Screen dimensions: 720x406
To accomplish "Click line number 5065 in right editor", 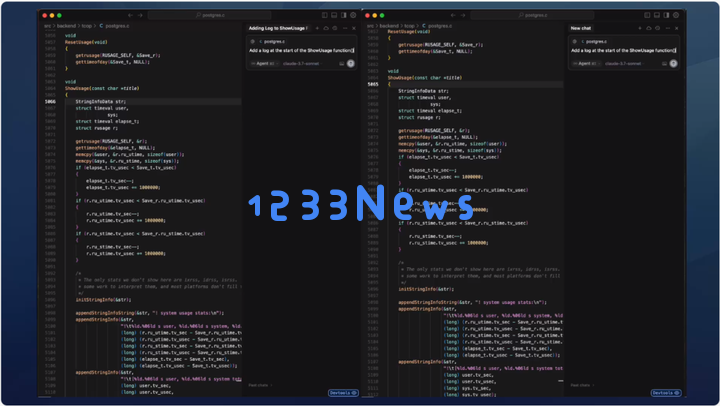I will tap(373, 85).
